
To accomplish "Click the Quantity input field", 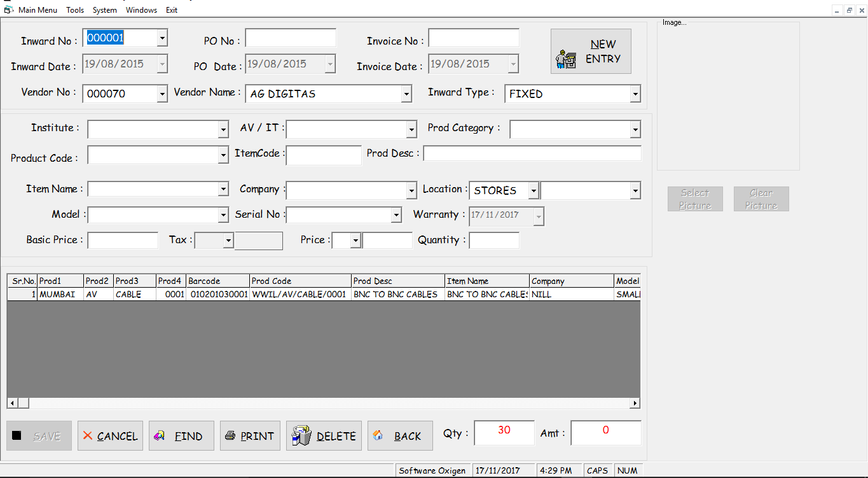I will point(494,241).
